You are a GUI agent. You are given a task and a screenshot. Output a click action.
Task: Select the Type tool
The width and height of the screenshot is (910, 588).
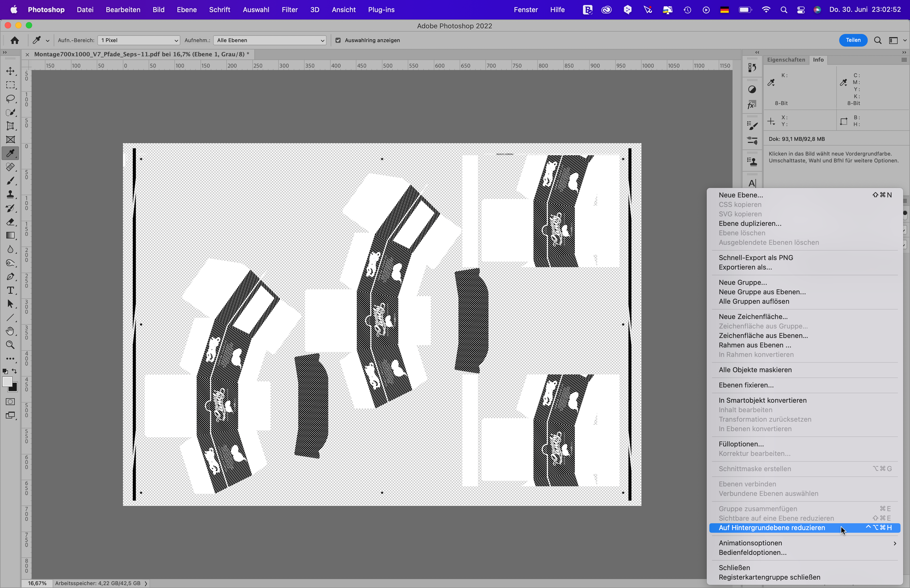tap(10, 291)
